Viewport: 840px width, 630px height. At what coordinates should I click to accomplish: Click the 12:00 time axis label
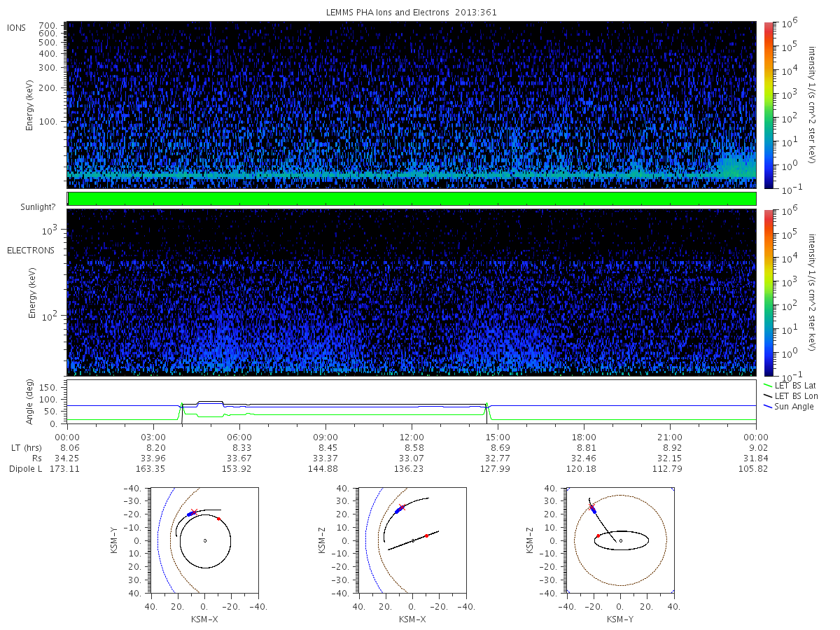412,435
